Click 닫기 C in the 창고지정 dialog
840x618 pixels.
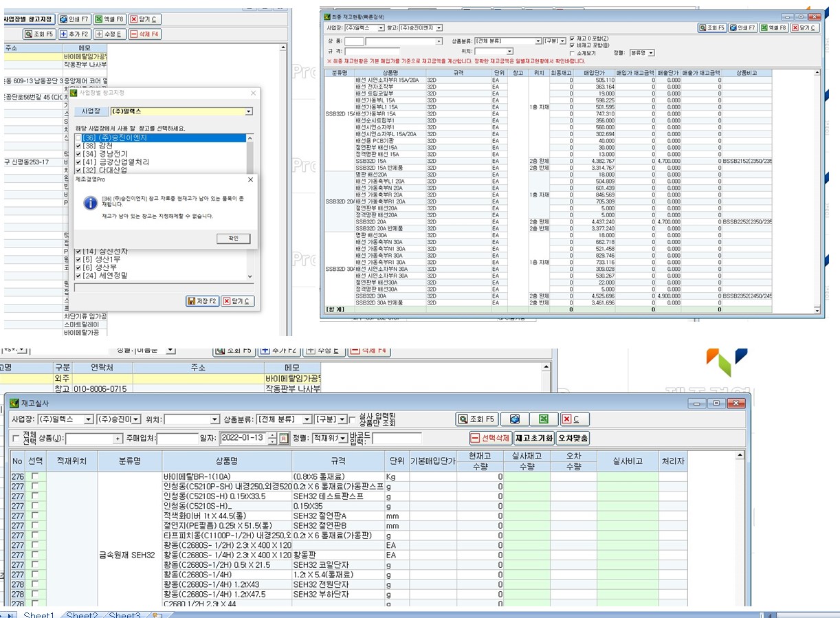pyautogui.click(x=238, y=301)
